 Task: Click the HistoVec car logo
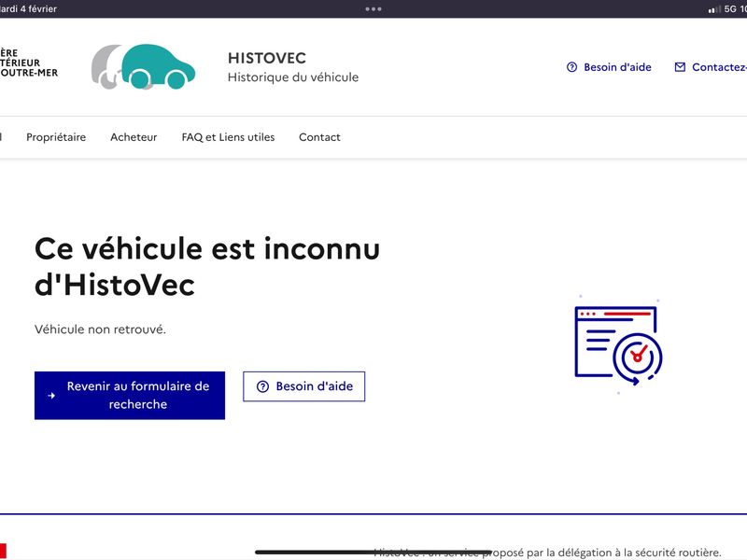tap(143, 66)
